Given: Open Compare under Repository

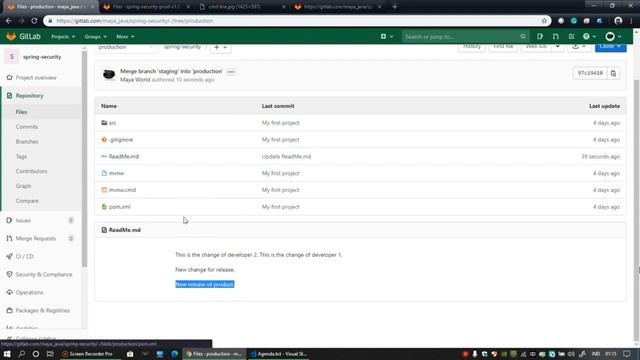Looking at the screenshot, I should pos(27,201).
